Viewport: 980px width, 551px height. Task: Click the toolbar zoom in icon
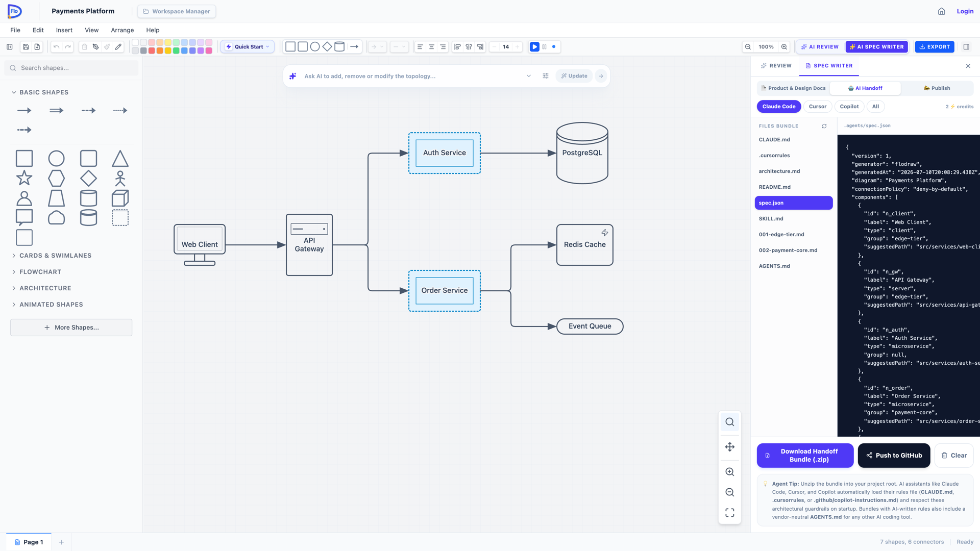click(x=784, y=47)
